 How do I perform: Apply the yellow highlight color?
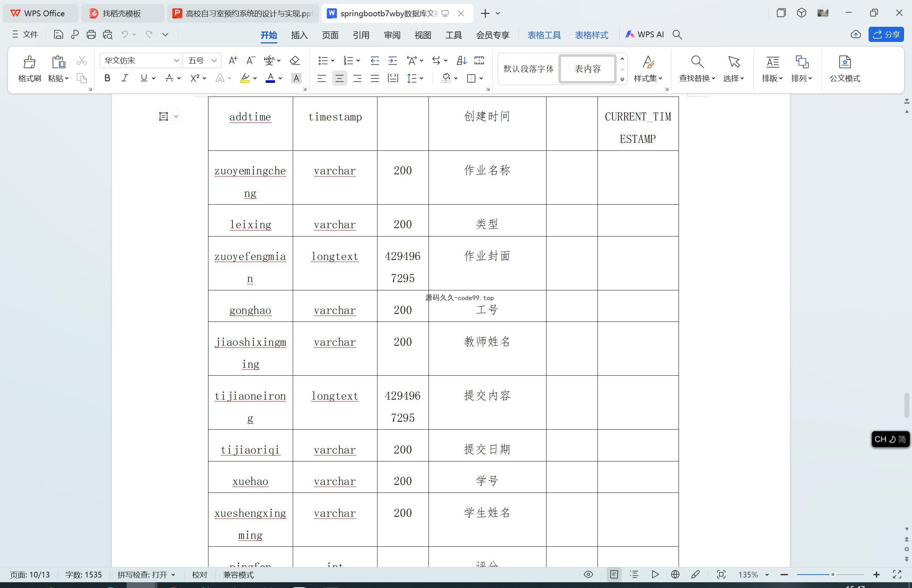(245, 78)
